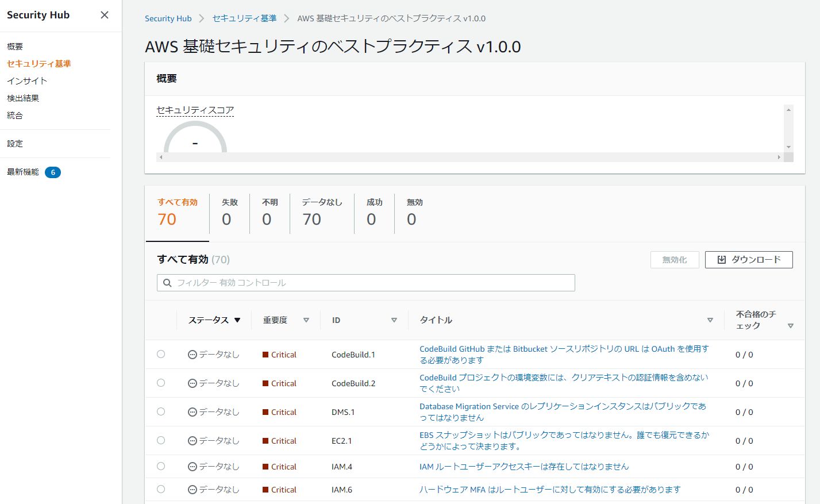
Task: Click the データなし status icon for IAM.4
Action: pyautogui.click(x=193, y=467)
